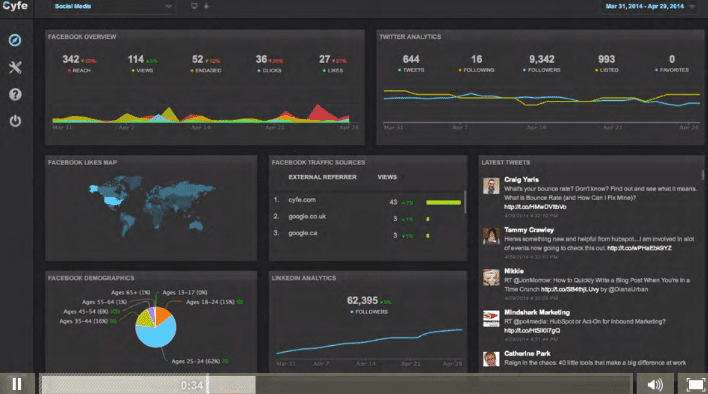Open the link in Tammy Crawley tweet

coord(639,248)
